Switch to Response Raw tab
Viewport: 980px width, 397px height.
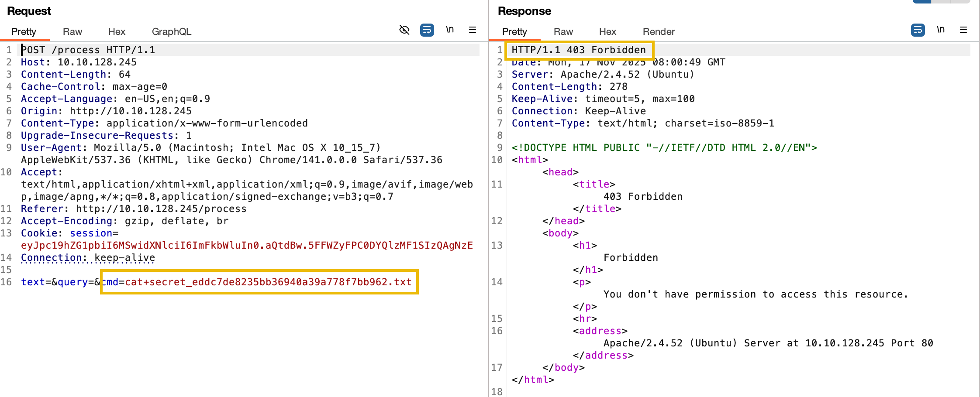[x=563, y=31]
